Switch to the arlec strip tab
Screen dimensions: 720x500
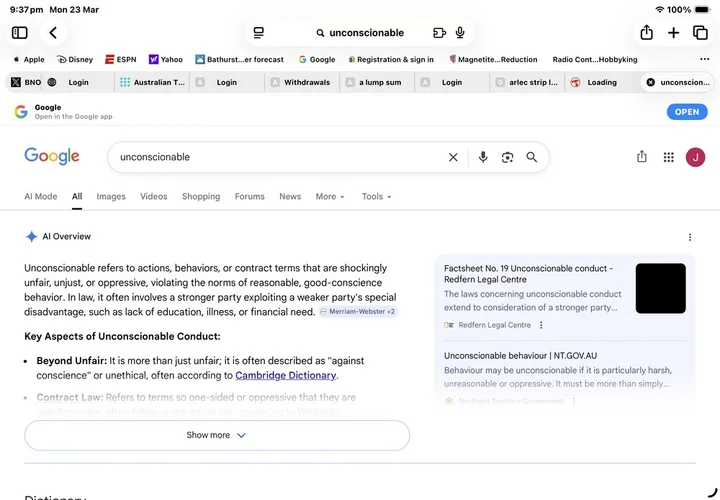tap(527, 82)
